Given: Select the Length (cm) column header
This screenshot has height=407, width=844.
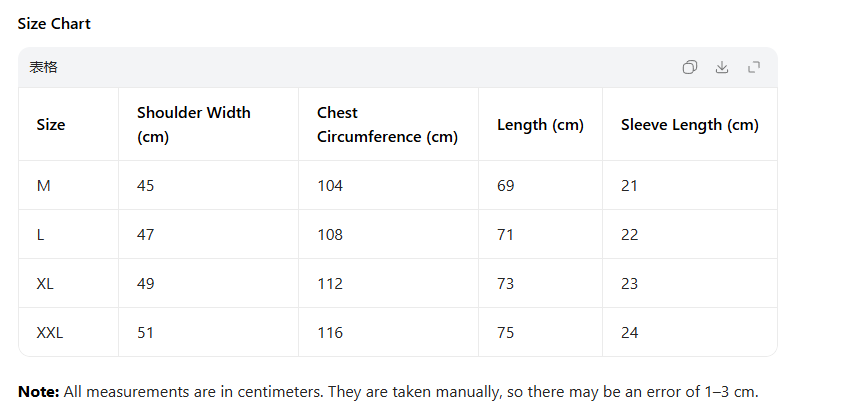Looking at the screenshot, I should [540, 125].
